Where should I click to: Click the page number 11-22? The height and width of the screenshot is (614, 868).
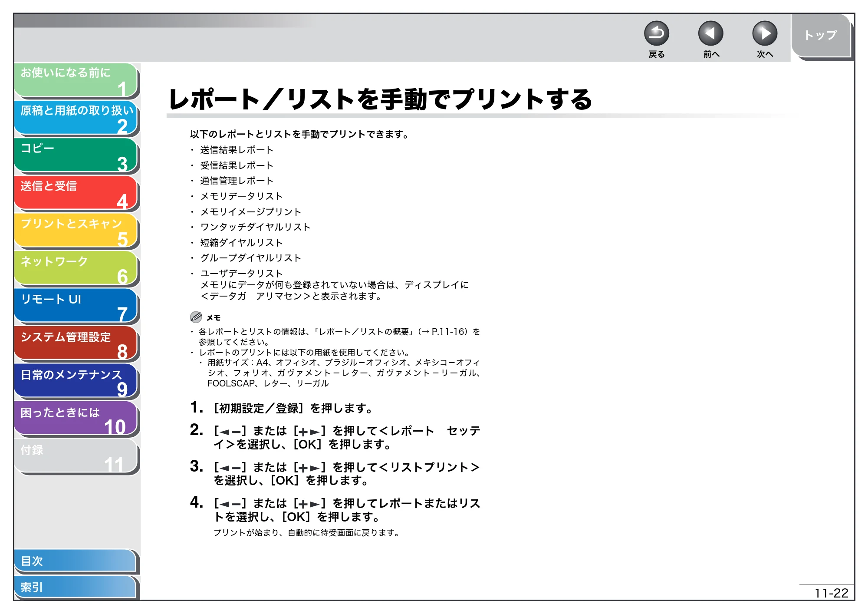831,593
